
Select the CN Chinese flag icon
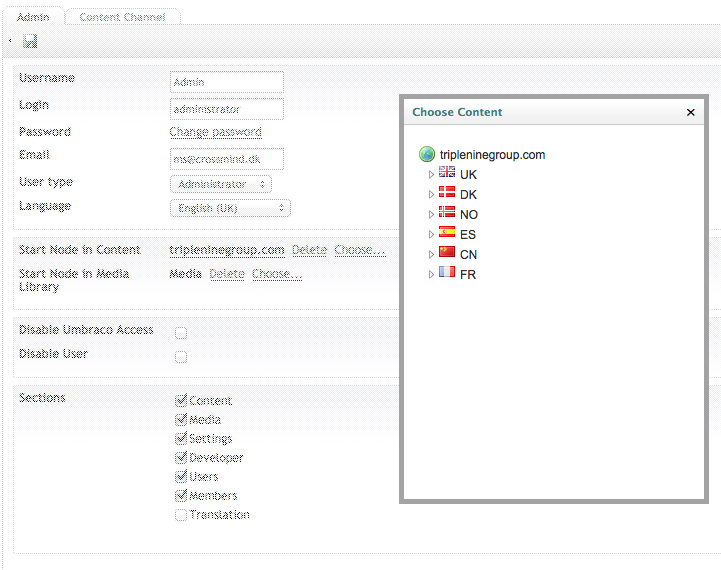447,253
